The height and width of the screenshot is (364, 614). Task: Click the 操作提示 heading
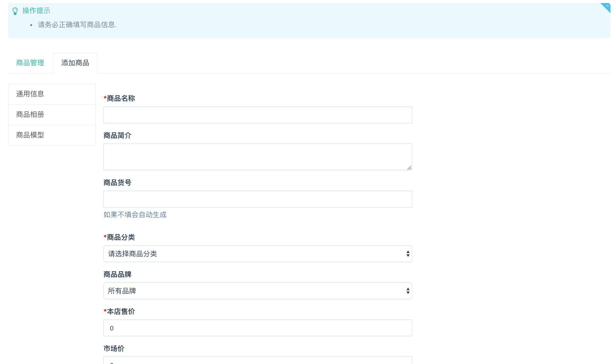[36, 11]
